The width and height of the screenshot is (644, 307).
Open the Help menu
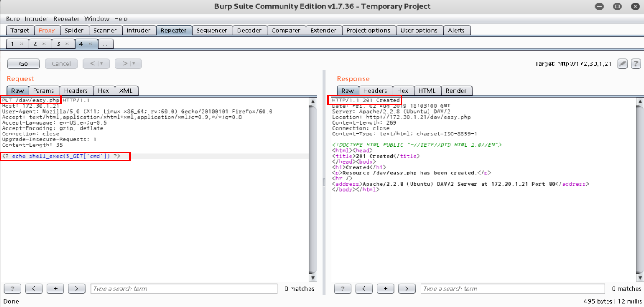pos(121,19)
